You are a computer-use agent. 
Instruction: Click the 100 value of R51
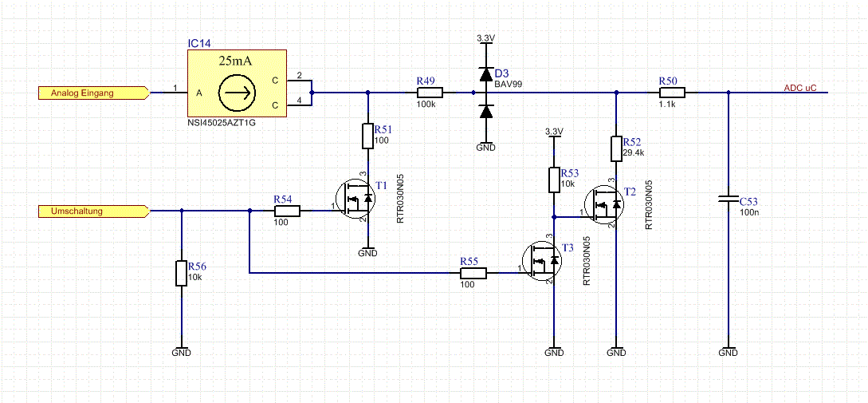382,140
